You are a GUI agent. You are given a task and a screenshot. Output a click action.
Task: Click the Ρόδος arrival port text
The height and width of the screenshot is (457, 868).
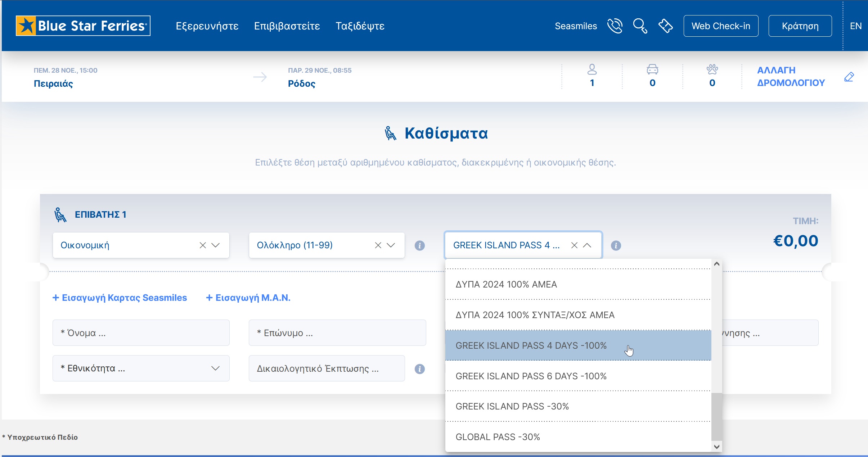click(x=302, y=83)
